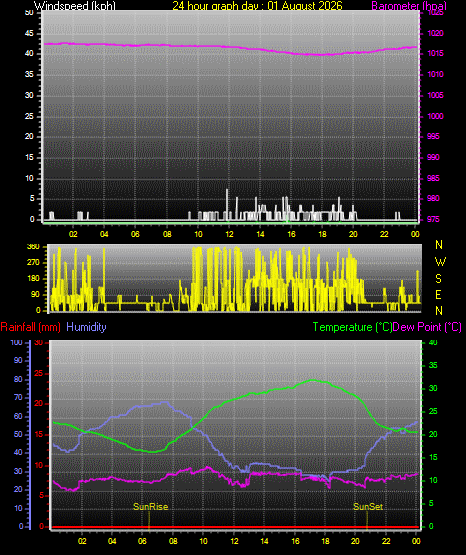The width and height of the screenshot is (466, 555).
Task: Click the "Windspeed (kph)" axis title
Action: [x=74, y=6]
